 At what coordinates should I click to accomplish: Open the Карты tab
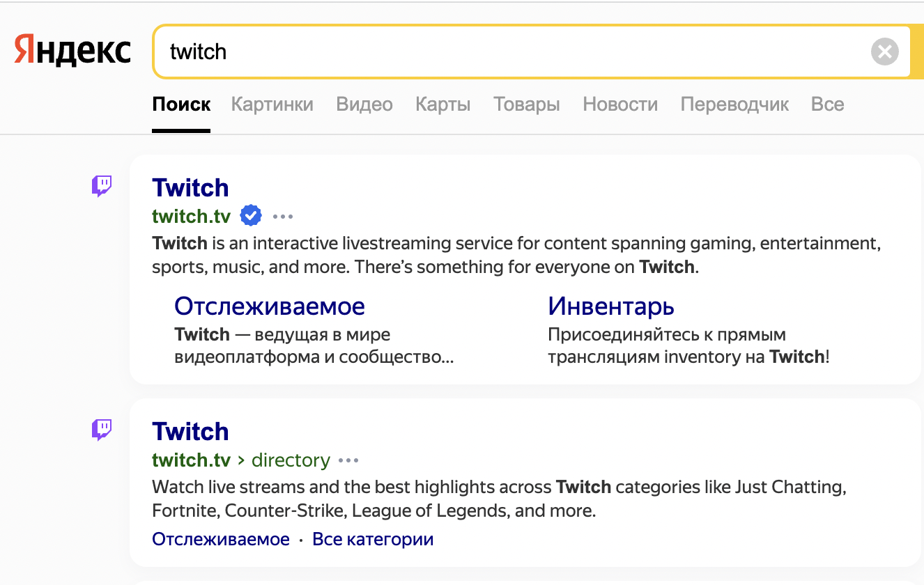pos(442,104)
